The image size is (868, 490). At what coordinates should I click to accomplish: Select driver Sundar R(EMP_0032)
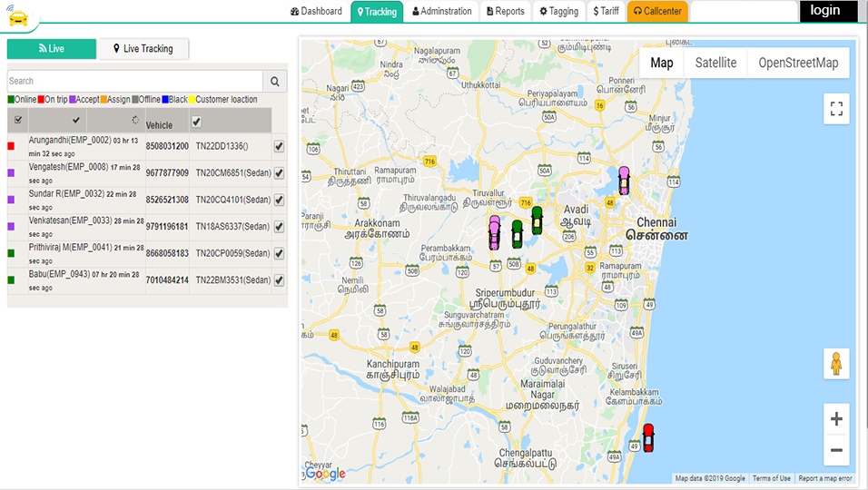point(66,193)
